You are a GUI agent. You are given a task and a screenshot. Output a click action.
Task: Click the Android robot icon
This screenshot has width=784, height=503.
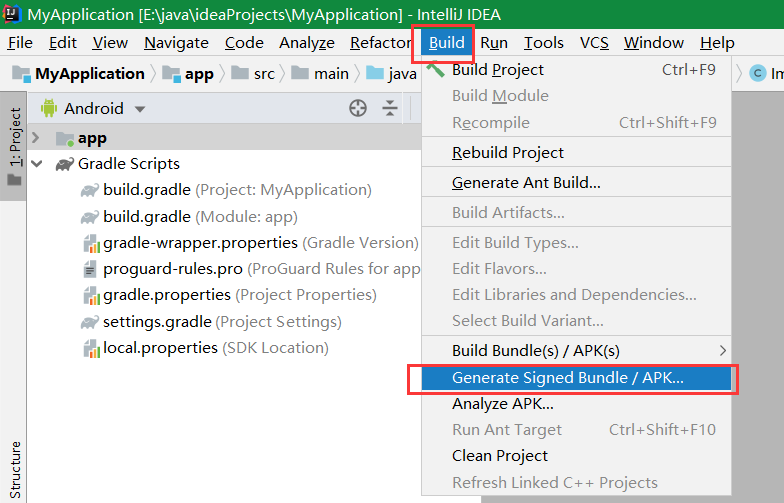pyautogui.click(x=48, y=108)
